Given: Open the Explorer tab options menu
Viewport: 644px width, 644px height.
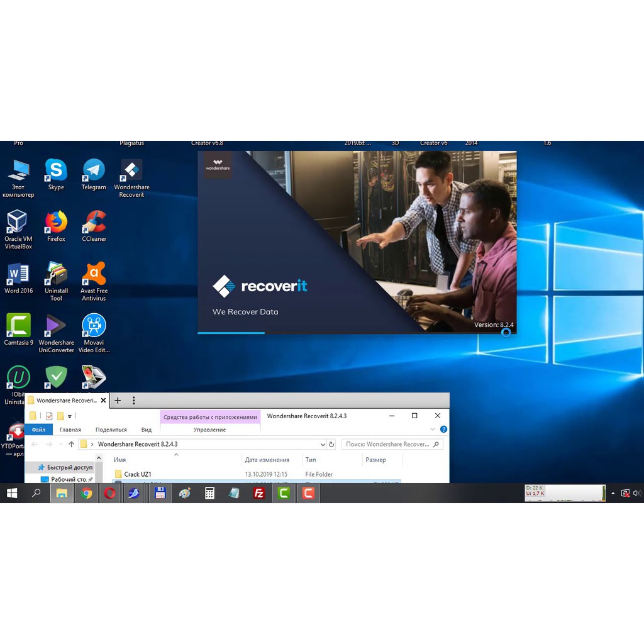Looking at the screenshot, I should (x=133, y=401).
